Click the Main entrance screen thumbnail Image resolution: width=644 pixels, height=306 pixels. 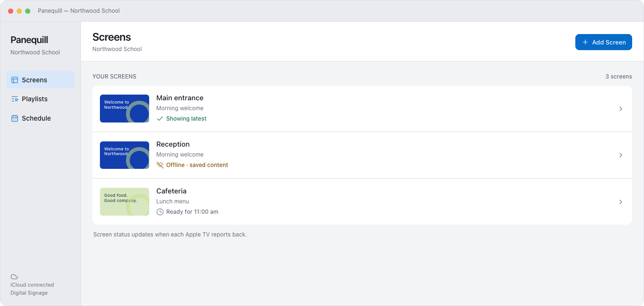pyautogui.click(x=125, y=108)
